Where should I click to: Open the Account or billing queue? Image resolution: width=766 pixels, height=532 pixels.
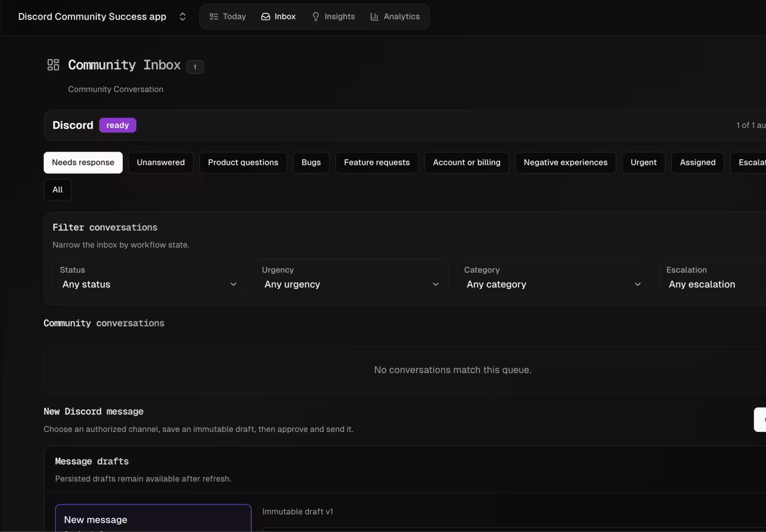click(467, 163)
